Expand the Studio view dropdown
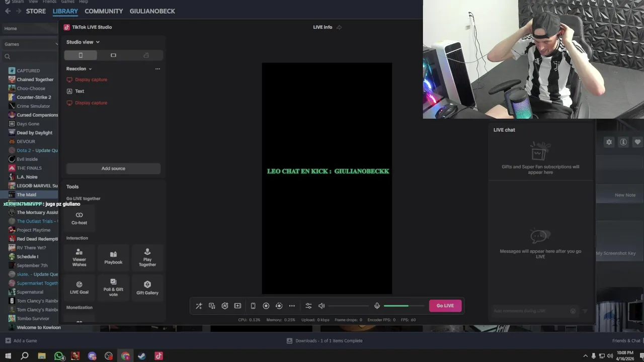The height and width of the screenshot is (362, 644). click(x=83, y=42)
